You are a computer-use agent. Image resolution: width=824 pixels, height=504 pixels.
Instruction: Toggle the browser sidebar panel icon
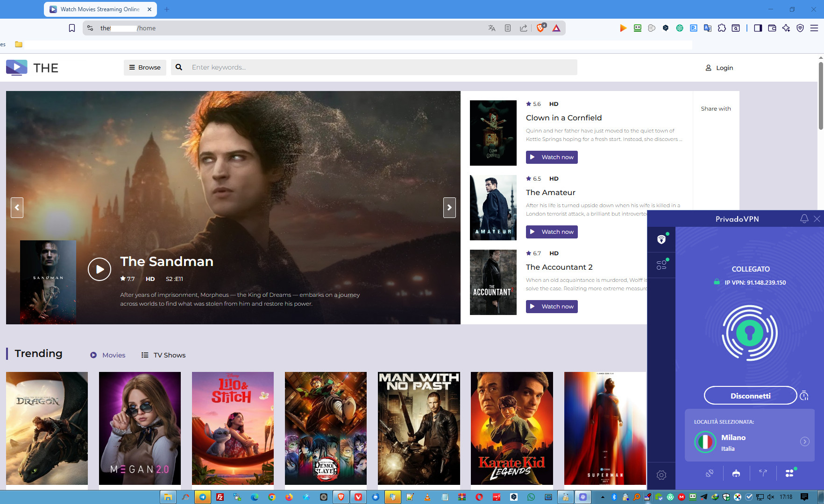click(x=758, y=28)
